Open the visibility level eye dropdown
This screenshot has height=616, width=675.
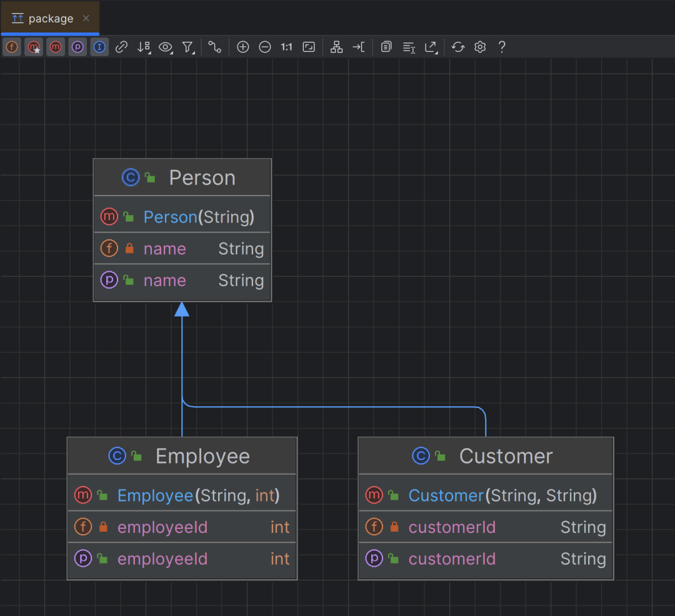pos(166,47)
